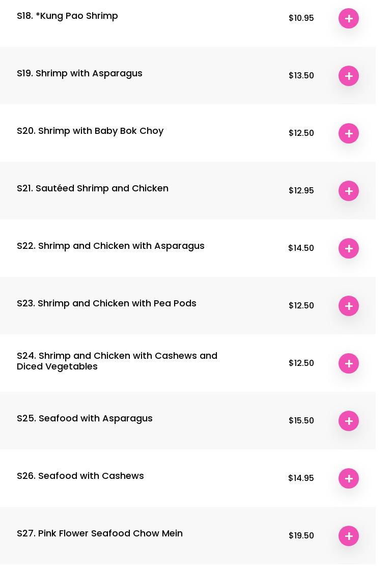Viewport: 392px width, 570px height.
Task: Add S25 Seafood with Asparagus to cart
Action: (349, 421)
